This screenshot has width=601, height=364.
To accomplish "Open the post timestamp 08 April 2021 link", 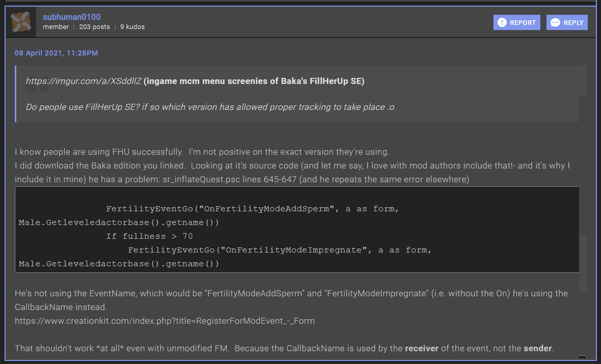I will tap(56, 53).
